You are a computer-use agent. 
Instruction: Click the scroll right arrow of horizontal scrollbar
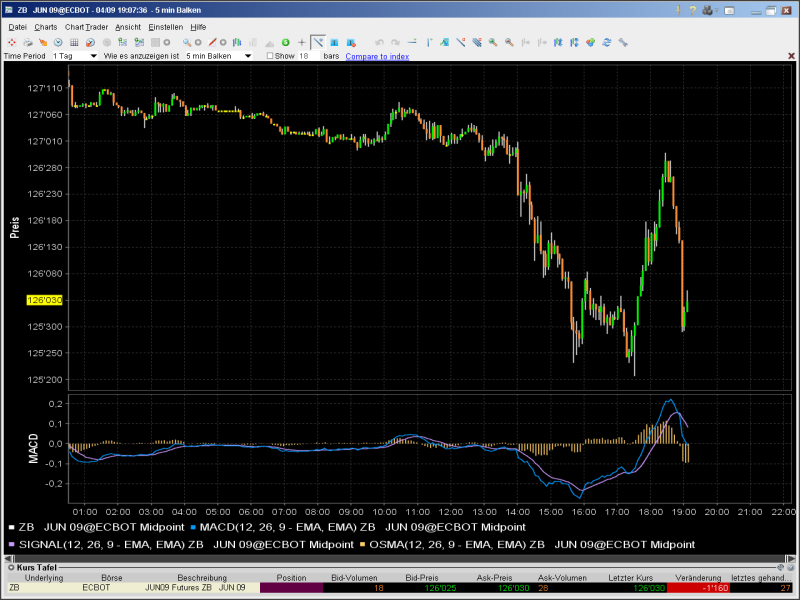pos(790,559)
